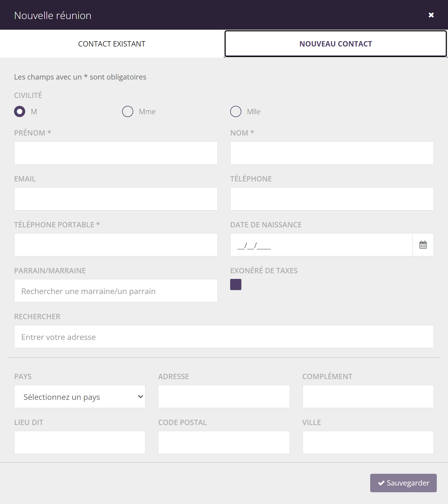Click the EXONÉRÉ DE TAXES label
448x504 pixels.
(264, 270)
